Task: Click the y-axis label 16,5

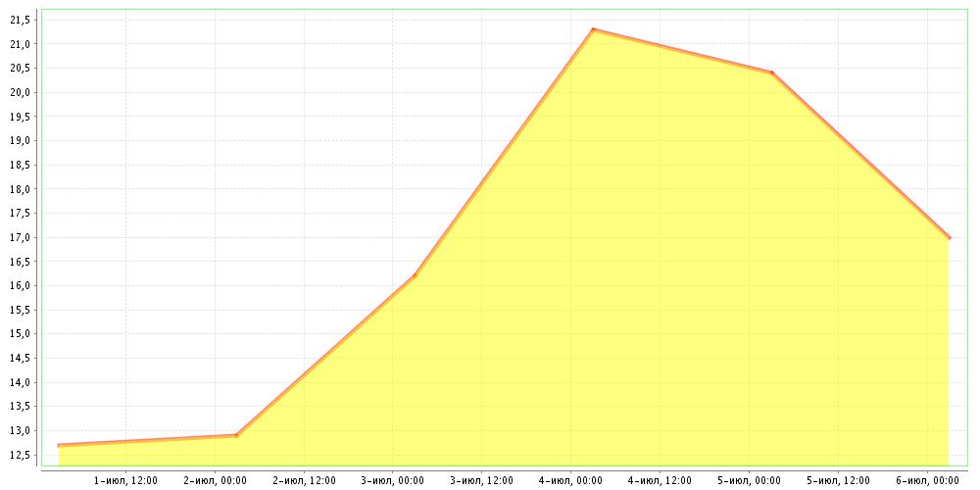Action: point(21,262)
